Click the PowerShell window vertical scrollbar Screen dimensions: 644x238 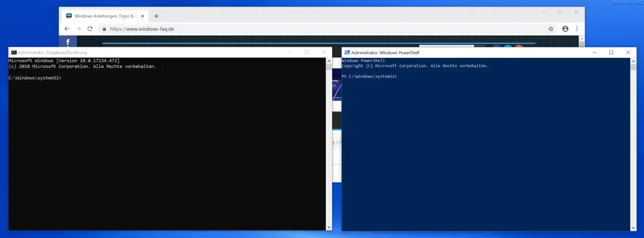tap(632, 144)
